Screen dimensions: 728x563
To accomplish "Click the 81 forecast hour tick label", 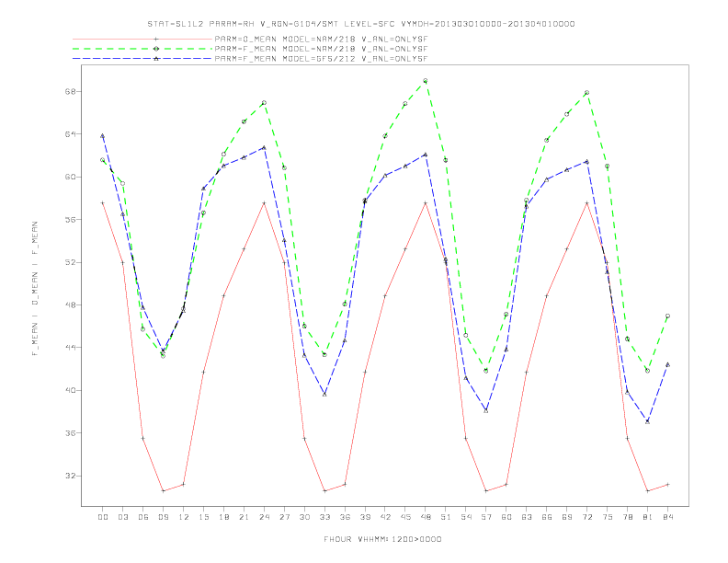I will tap(648, 517).
